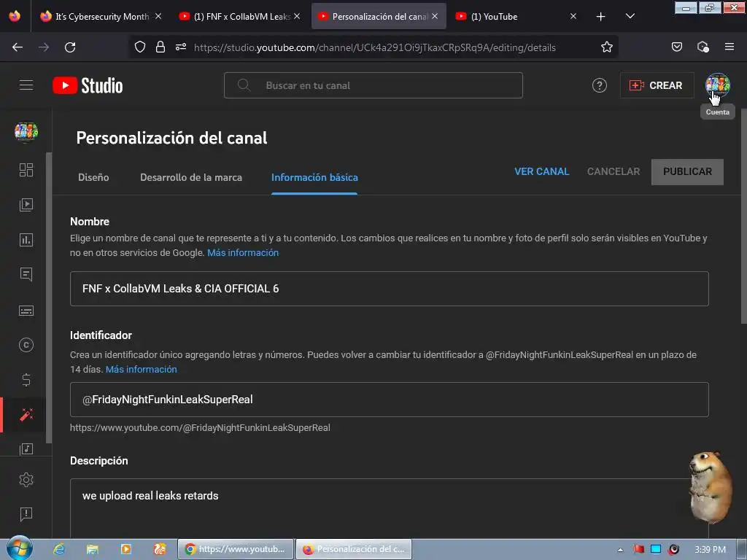Open Windows Explorer folder in taskbar

(93, 549)
